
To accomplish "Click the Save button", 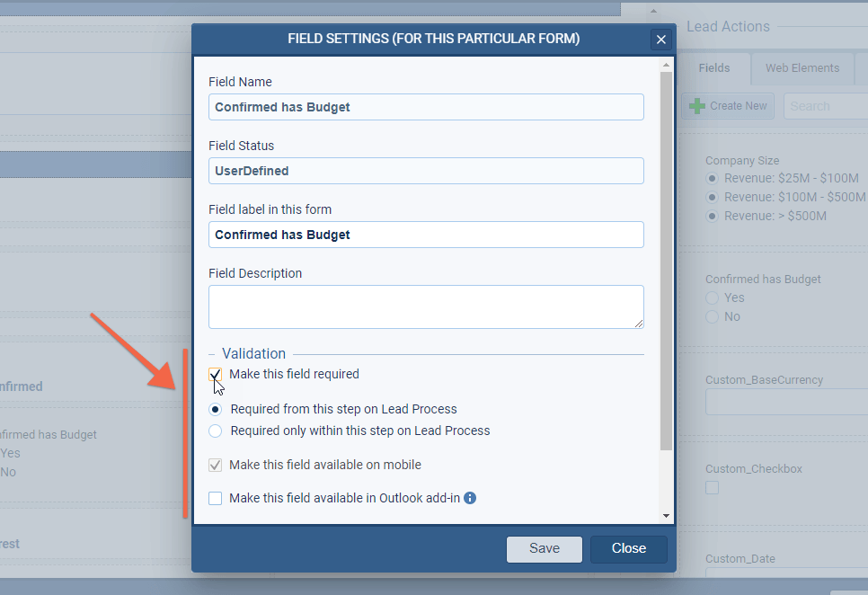I will point(544,548).
